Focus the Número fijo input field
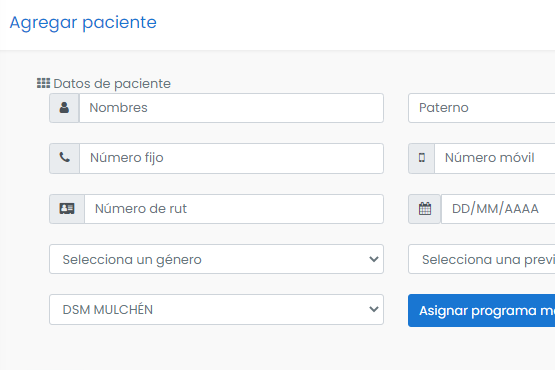Screen dimensions: 555x370 (x=231, y=158)
